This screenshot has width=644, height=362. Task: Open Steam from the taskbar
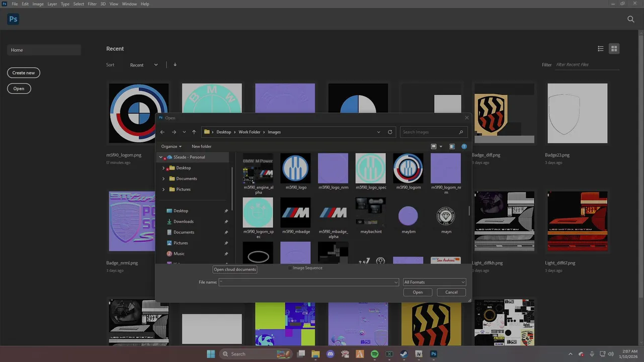(404, 354)
